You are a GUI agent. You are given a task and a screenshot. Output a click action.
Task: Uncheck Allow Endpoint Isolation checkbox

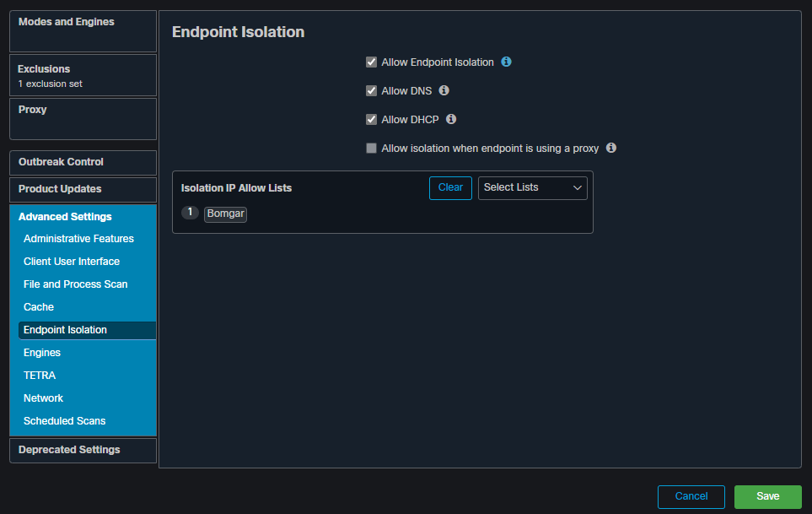[371, 62]
